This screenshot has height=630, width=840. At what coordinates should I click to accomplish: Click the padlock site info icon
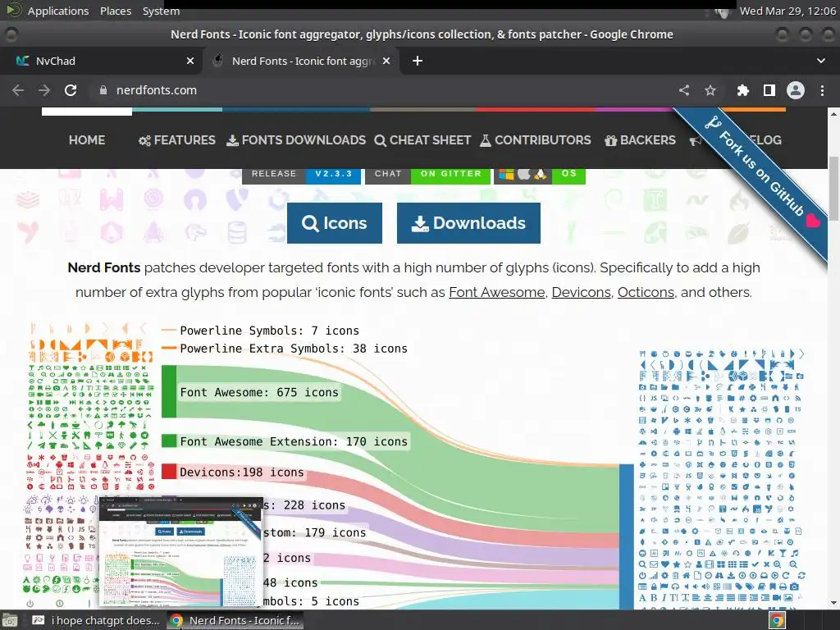[x=103, y=90]
